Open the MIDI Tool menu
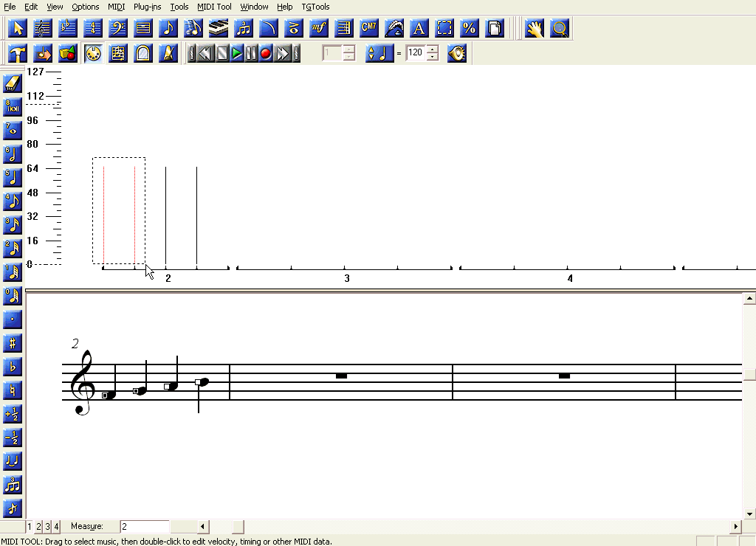The height and width of the screenshot is (546, 756). 214,7
